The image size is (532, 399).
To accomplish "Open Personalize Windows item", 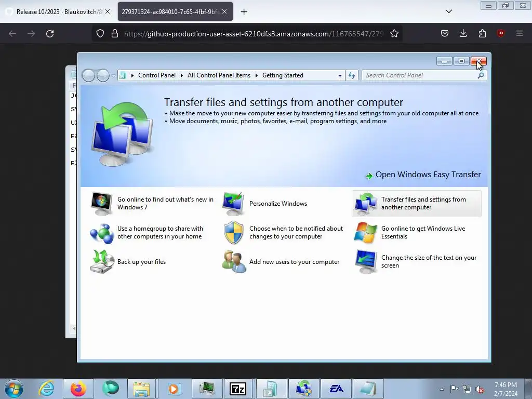I will [x=278, y=204].
